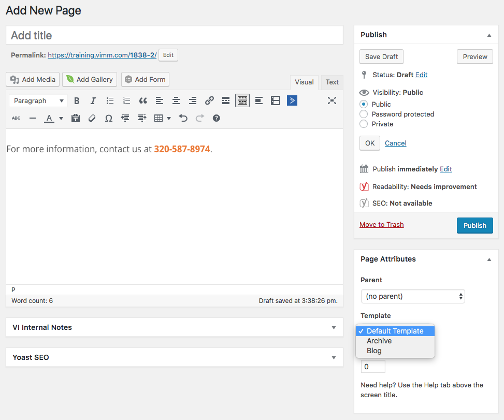This screenshot has height=420, width=504.
Task: Expand the Yoast SEO panel
Action: coord(334,357)
